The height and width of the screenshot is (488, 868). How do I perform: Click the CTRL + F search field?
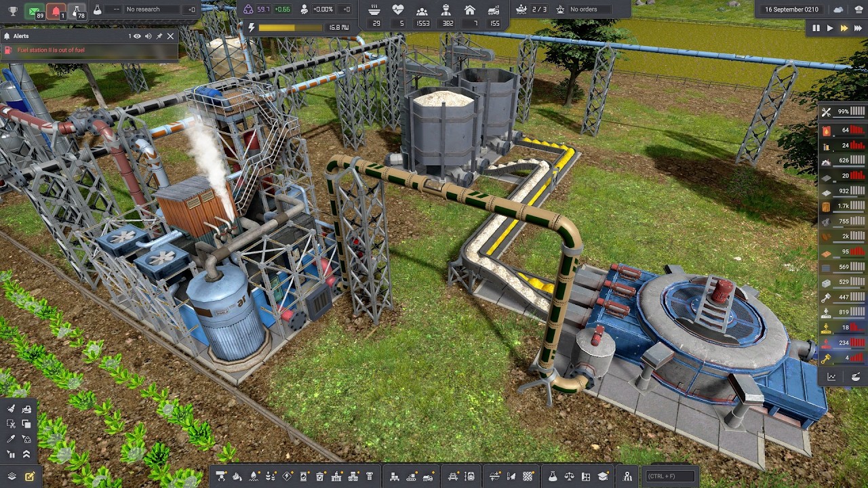671,476
